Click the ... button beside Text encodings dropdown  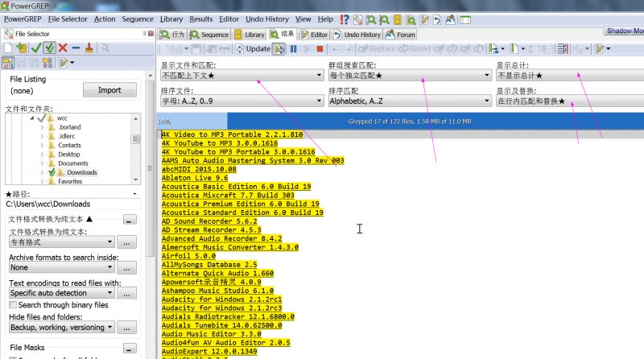coord(126,293)
